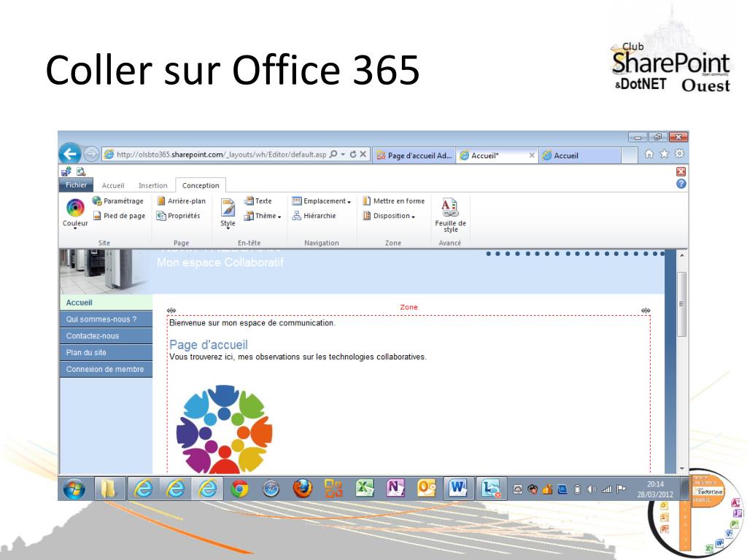Viewport: 747px width, 560px height.
Task: Open browser Favorites star
Action: tap(664, 154)
